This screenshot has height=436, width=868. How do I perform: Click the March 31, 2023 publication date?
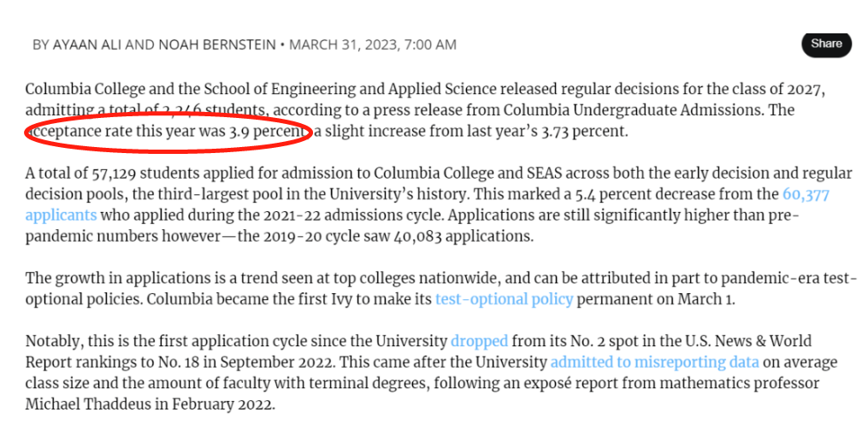[344, 44]
